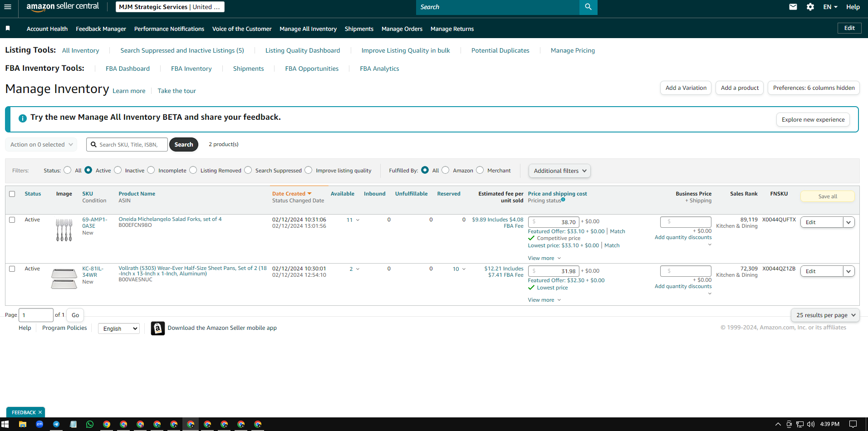
Task: Expand the Additional filters dropdown
Action: pos(559,171)
